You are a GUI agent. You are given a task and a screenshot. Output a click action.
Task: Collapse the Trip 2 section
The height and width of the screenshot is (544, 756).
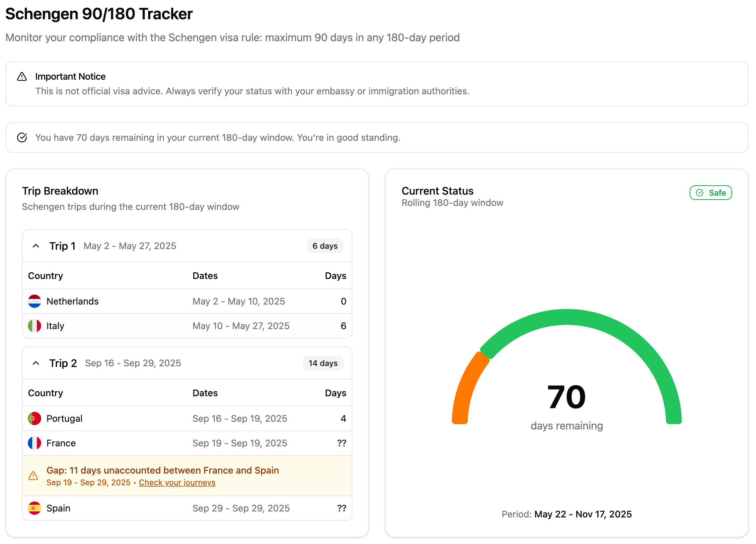[x=36, y=363]
